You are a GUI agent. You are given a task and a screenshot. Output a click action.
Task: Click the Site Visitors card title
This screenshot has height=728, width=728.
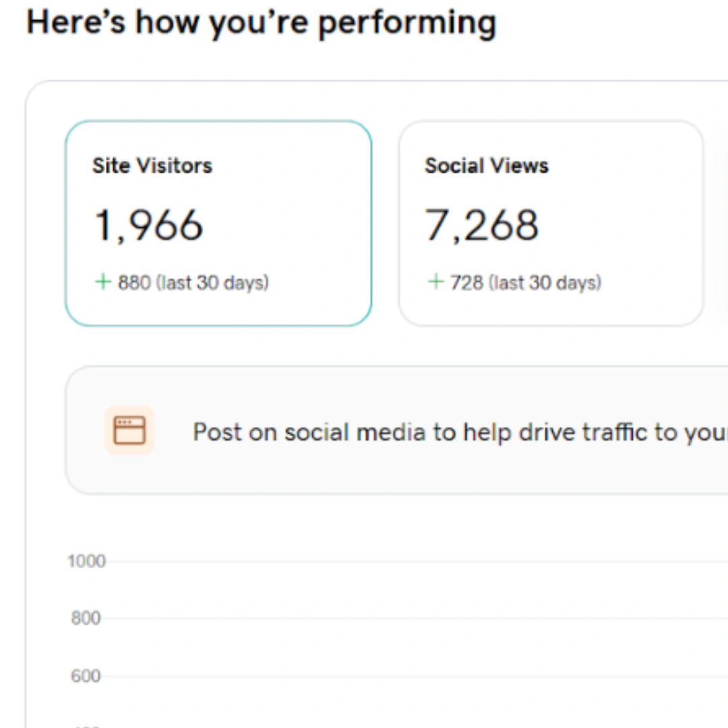[152, 166]
